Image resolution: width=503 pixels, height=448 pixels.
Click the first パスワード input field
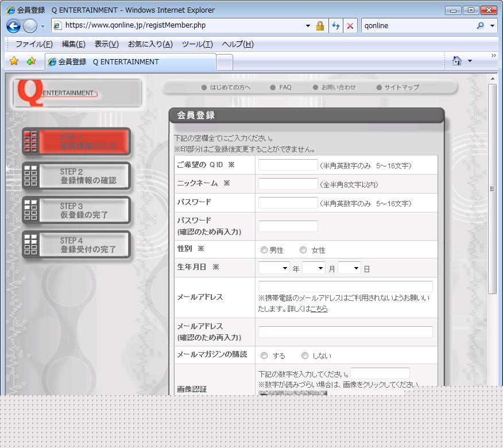point(288,203)
